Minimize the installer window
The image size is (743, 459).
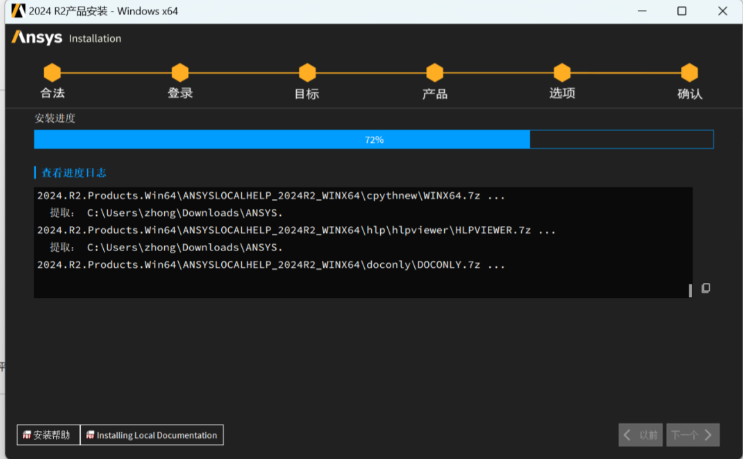[x=639, y=11]
